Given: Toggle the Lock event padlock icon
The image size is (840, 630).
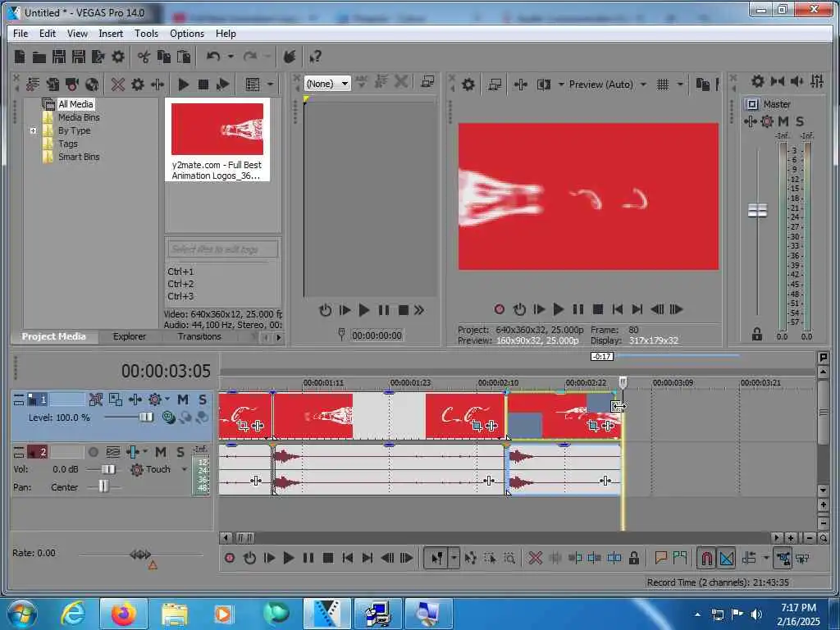Looking at the screenshot, I should [634, 558].
